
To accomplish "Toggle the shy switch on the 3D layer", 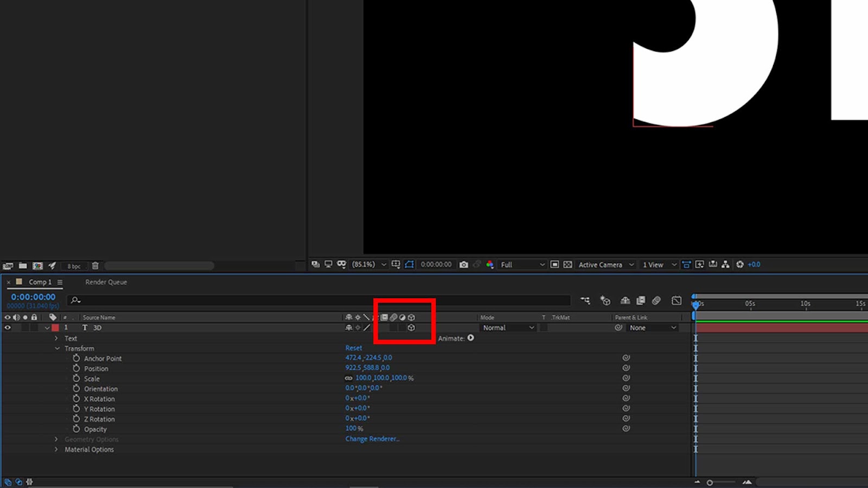I will tap(349, 328).
